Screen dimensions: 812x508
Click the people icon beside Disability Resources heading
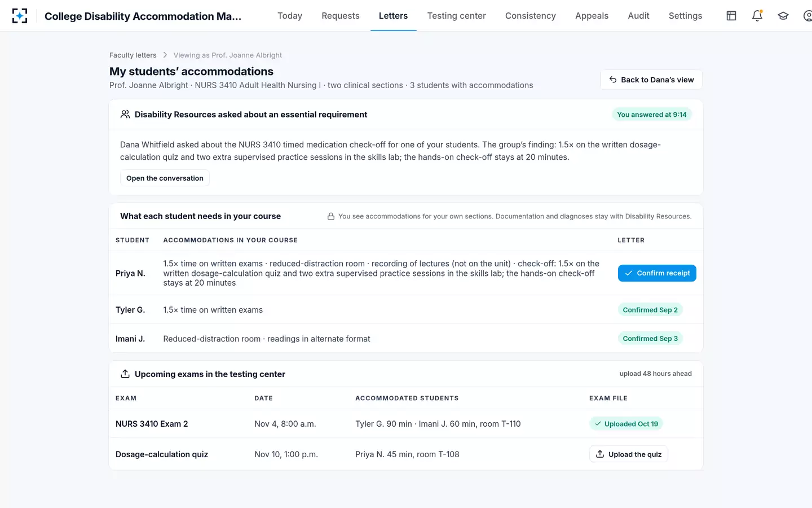[125, 115]
